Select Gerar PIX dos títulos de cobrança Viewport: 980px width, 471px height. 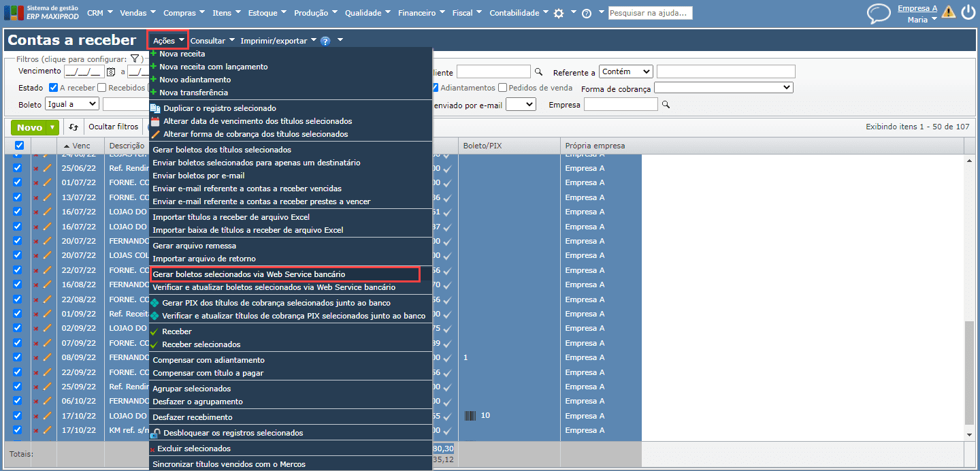276,303
